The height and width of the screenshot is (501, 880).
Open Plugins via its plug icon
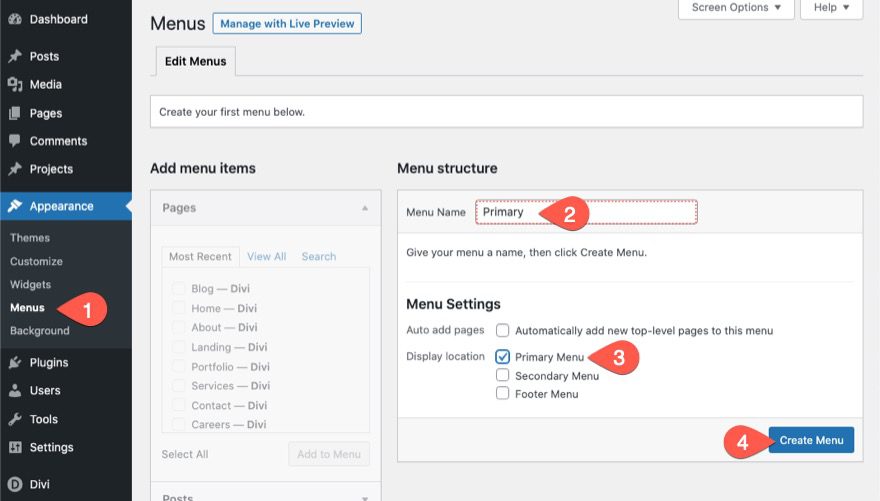coord(15,362)
